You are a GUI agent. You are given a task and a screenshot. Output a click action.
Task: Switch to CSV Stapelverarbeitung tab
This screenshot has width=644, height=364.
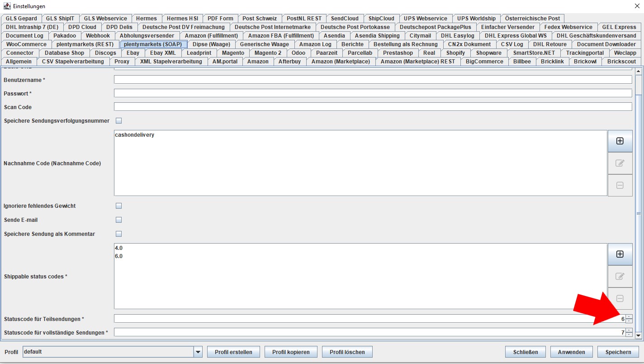tap(73, 62)
